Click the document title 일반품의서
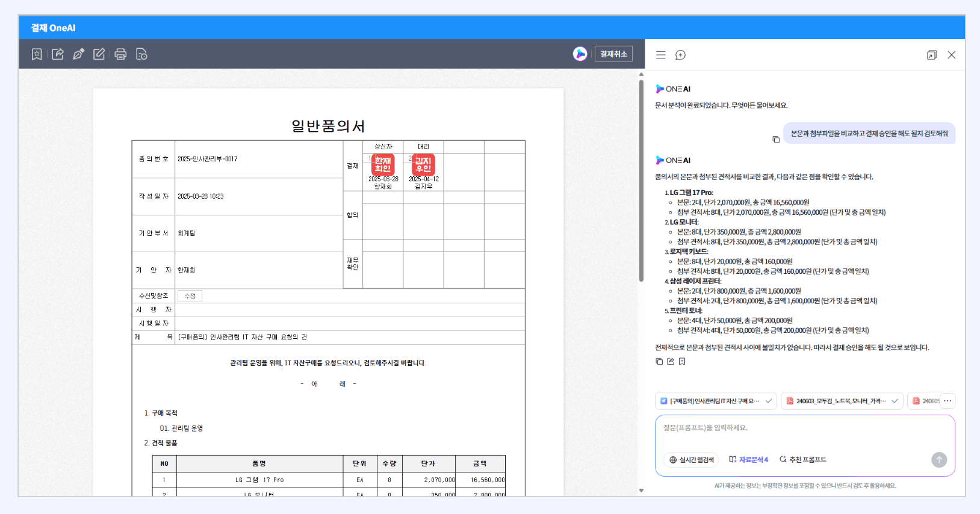The image size is (980, 514). (328, 126)
